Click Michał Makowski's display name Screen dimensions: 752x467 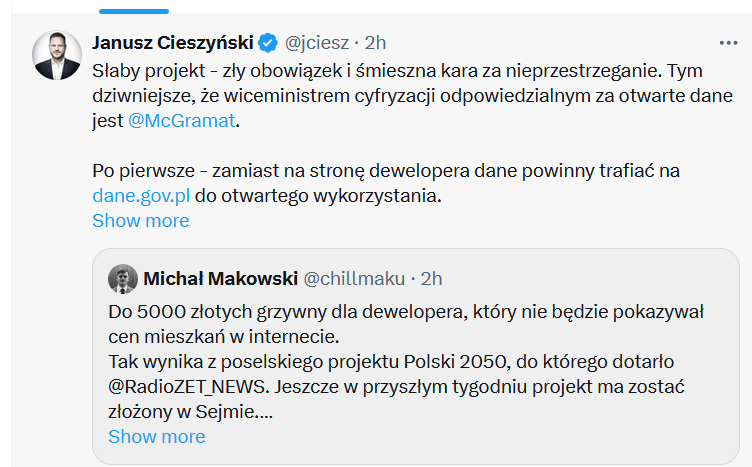pyautogui.click(x=219, y=277)
